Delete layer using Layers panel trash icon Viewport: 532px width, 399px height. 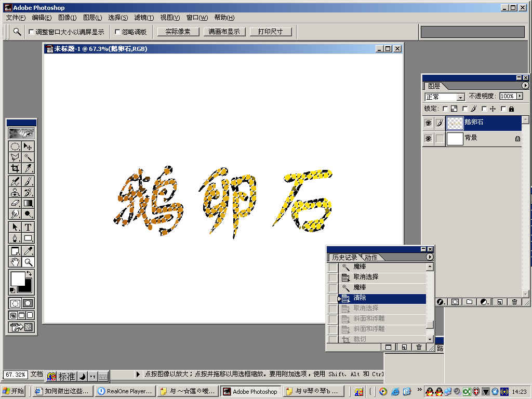click(514, 302)
